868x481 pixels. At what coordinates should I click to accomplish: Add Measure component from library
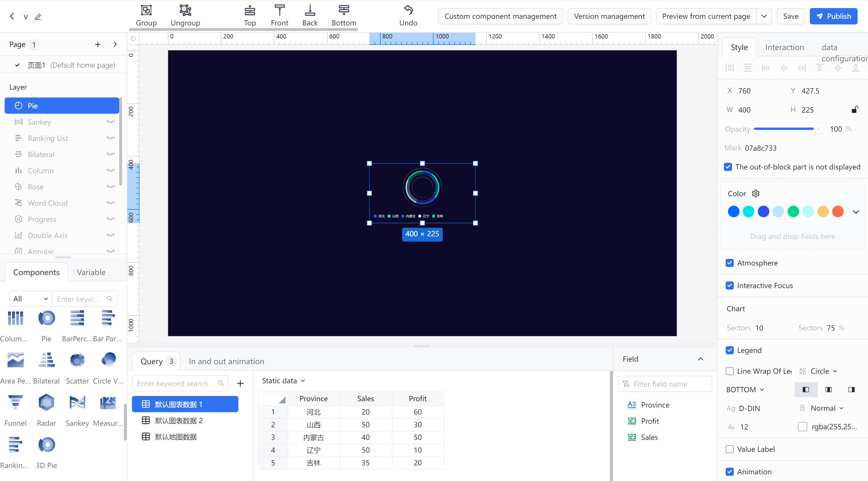coord(108,403)
